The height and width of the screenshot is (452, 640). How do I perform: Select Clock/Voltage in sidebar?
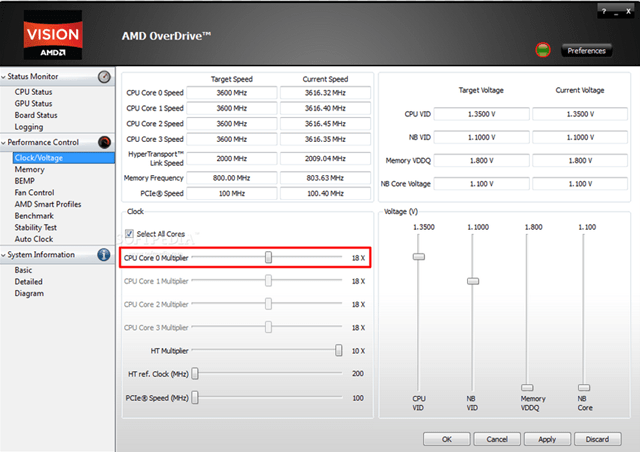point(64,158)
